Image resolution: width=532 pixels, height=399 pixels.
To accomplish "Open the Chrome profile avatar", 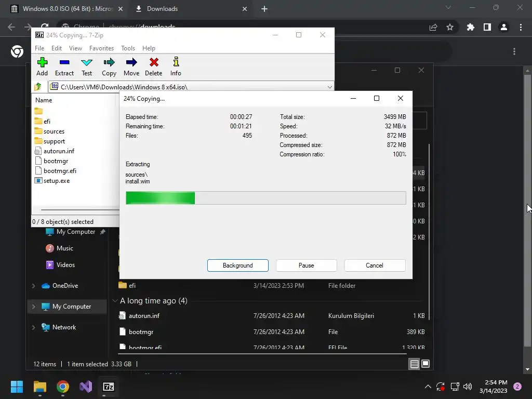I will (504, 27).
